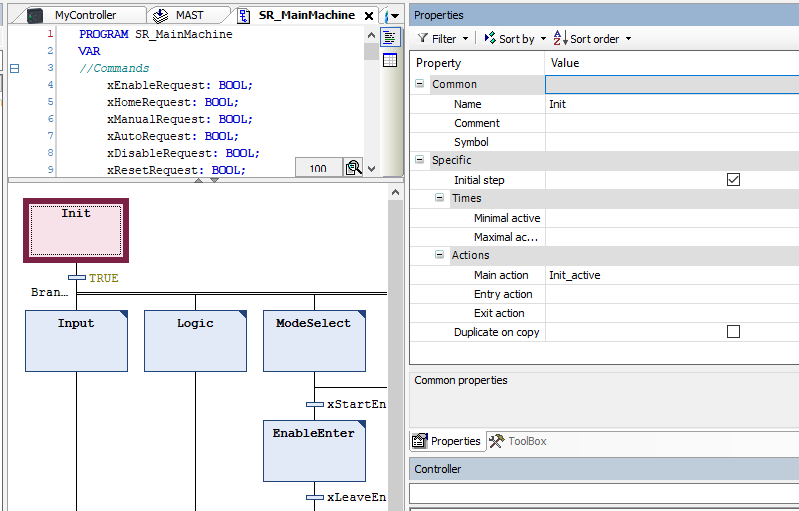Collapse the Common property group
799x511 pixels.
(420, 85)
